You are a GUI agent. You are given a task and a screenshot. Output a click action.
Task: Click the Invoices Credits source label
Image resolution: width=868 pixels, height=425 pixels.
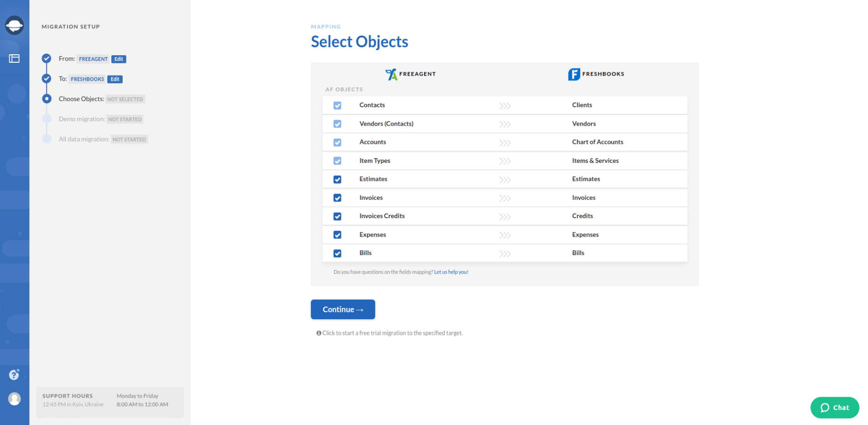click(382, 216)
